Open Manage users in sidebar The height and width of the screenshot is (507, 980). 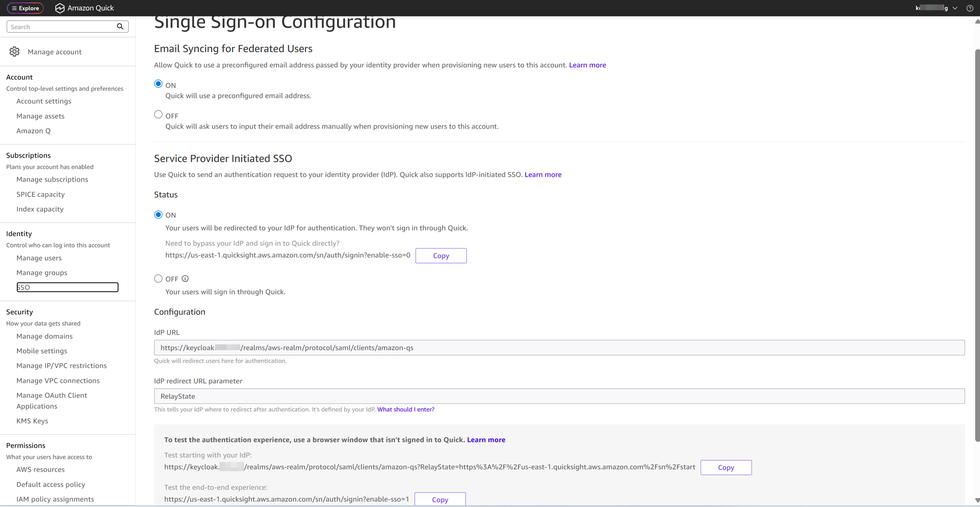tap(39, 258)
